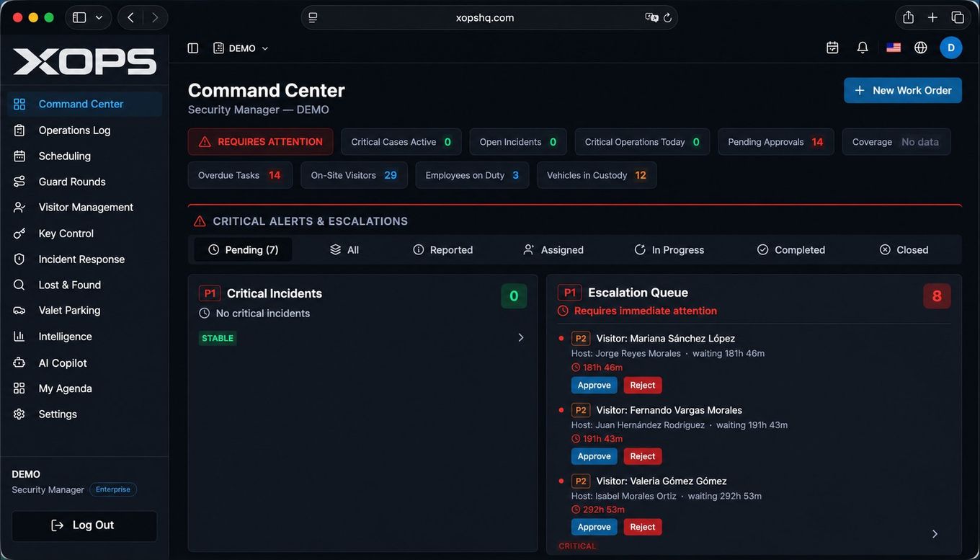Open Valet Parking
Viewport: 980px width, 560px height.
(84, 310)
